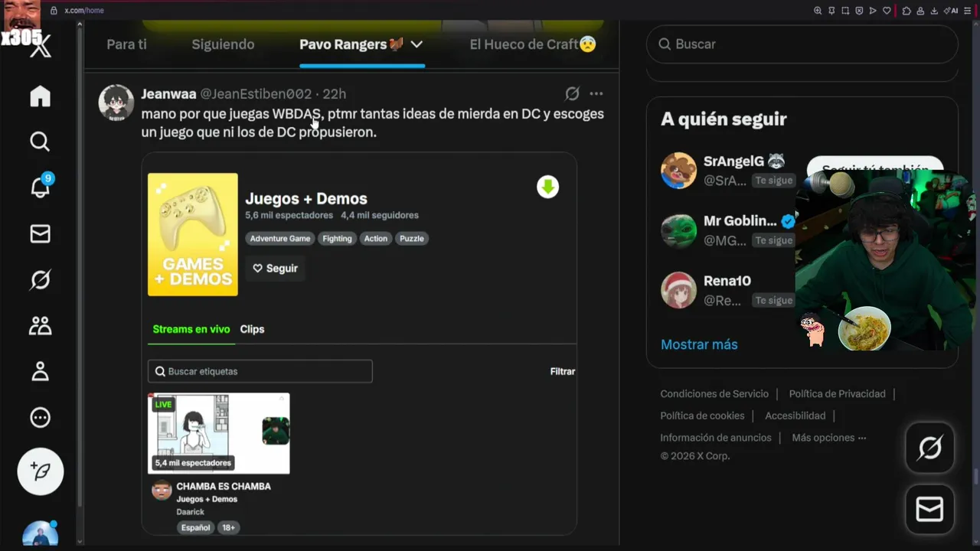Select the Puzzle tag
This screenshot has width=980, height=551.
point(412,239)
